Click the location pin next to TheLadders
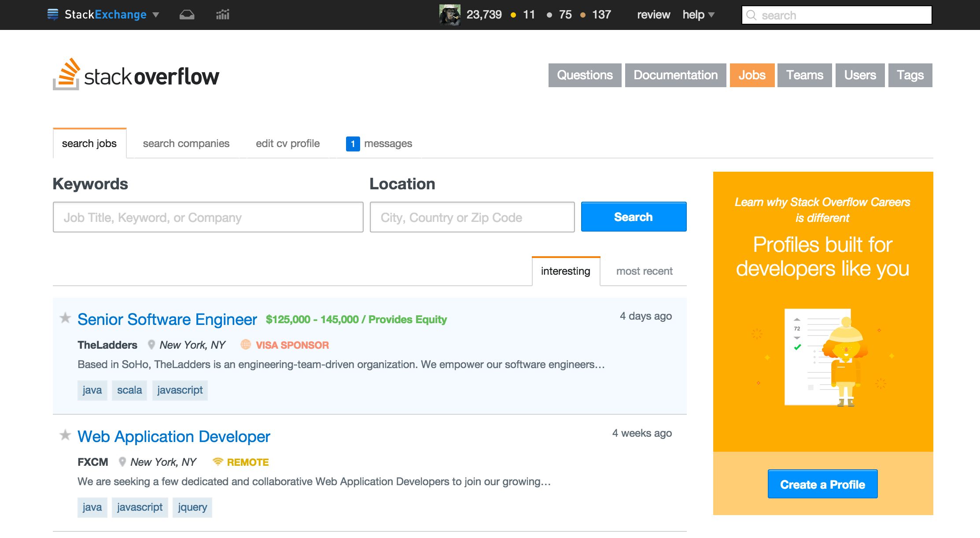The height and width of the screenshot is (538, 980). click(x=151, y=345)
